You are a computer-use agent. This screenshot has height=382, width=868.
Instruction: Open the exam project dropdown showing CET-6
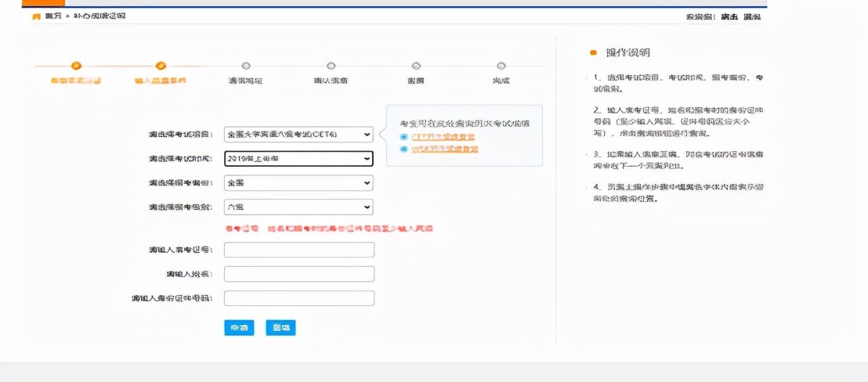[x=298, y=135]
